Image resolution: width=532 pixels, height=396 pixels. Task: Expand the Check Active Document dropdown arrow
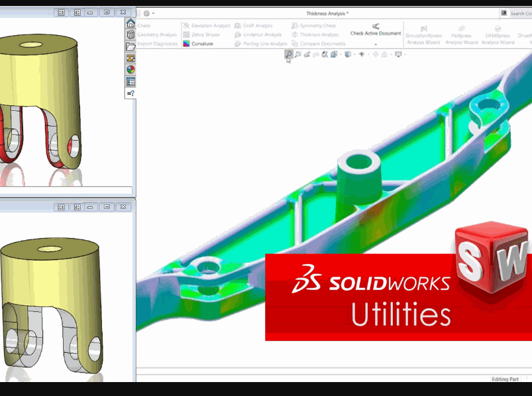(376, 44)
